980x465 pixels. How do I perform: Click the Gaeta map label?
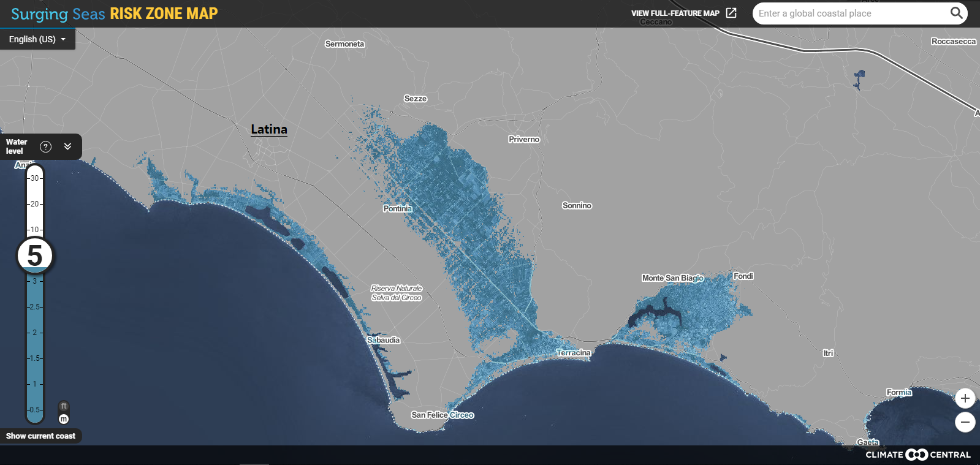868,442
